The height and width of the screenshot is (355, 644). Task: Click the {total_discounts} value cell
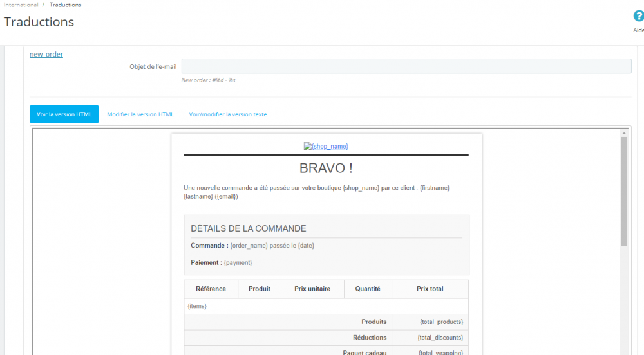[x=430, y=338]
